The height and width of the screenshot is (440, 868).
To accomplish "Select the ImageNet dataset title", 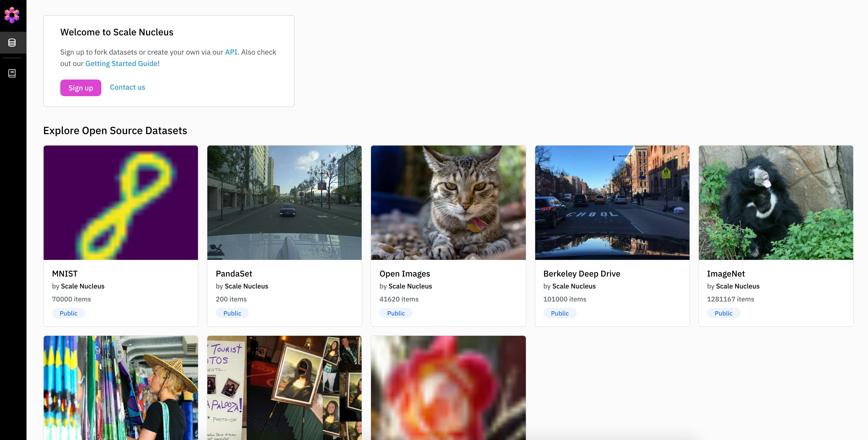I will [x=726, y=274].
